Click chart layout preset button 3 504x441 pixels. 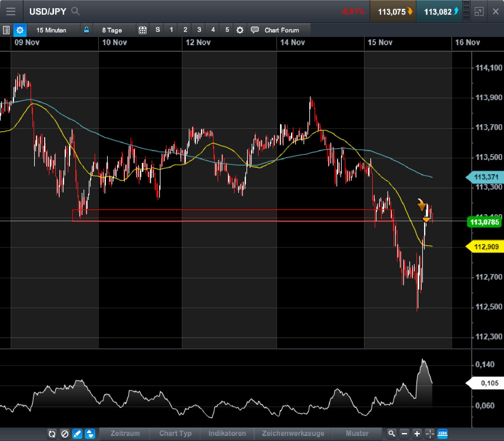(199, 30)
